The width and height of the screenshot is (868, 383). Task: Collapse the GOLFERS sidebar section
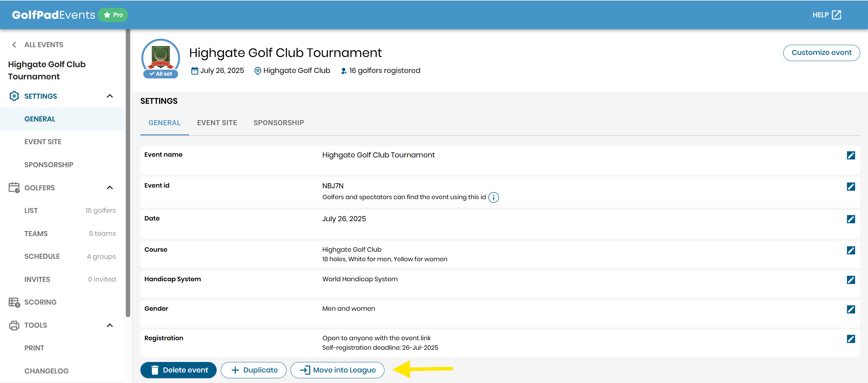pos(110,188)
